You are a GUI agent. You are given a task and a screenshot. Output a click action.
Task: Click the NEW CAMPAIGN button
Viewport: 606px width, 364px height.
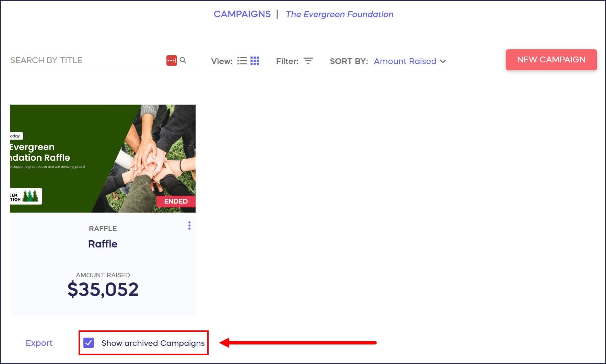tap(551, 60)
